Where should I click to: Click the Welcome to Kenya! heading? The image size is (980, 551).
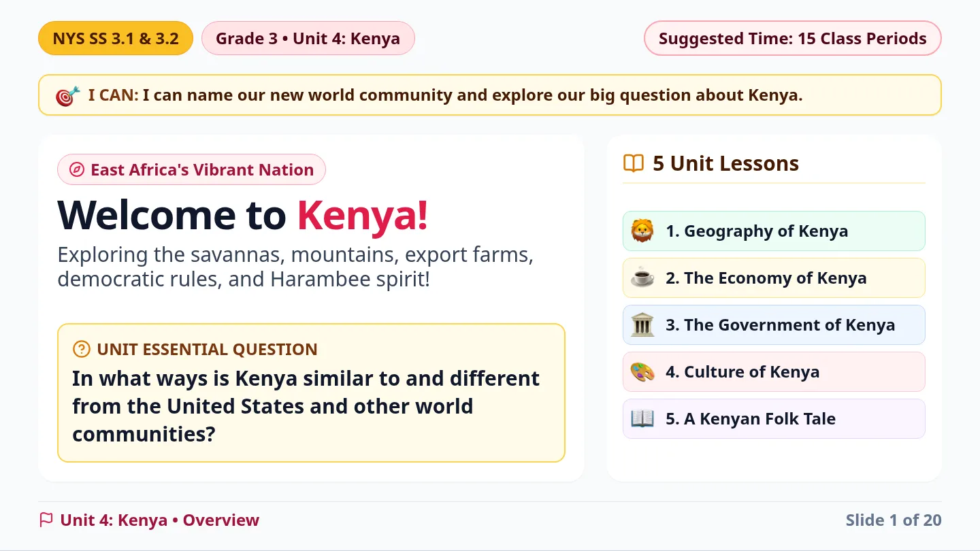pos(243,215)
